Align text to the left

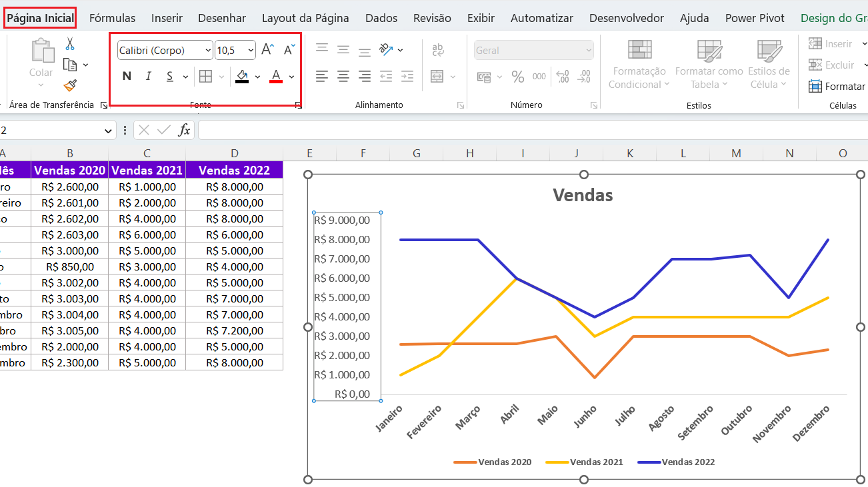coord(322,77)
